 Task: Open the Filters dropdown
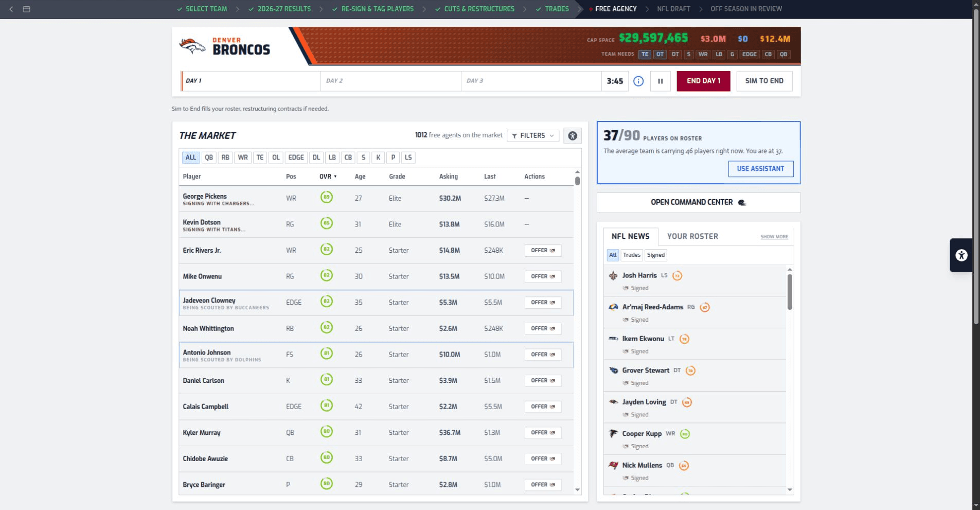tap(533, 136)
